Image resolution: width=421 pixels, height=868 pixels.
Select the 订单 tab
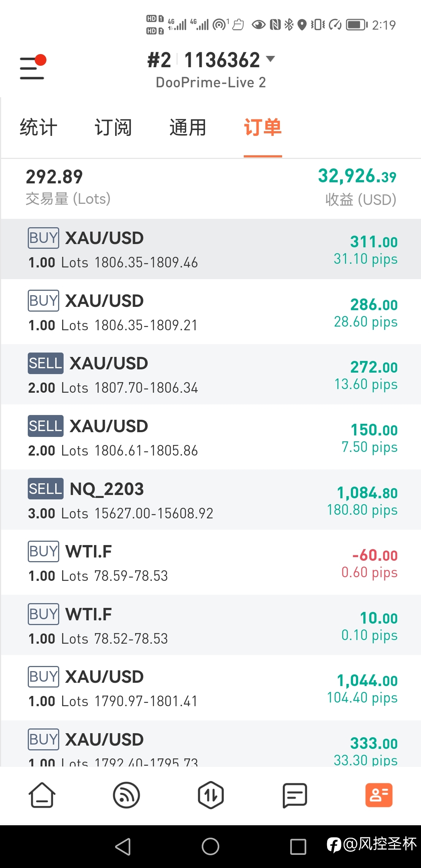point(263,127)
